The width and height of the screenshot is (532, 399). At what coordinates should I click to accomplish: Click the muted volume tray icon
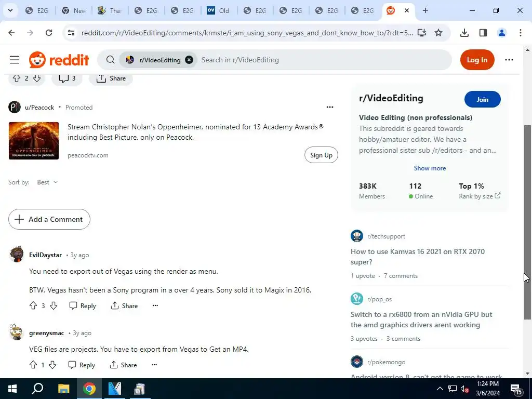465,389
